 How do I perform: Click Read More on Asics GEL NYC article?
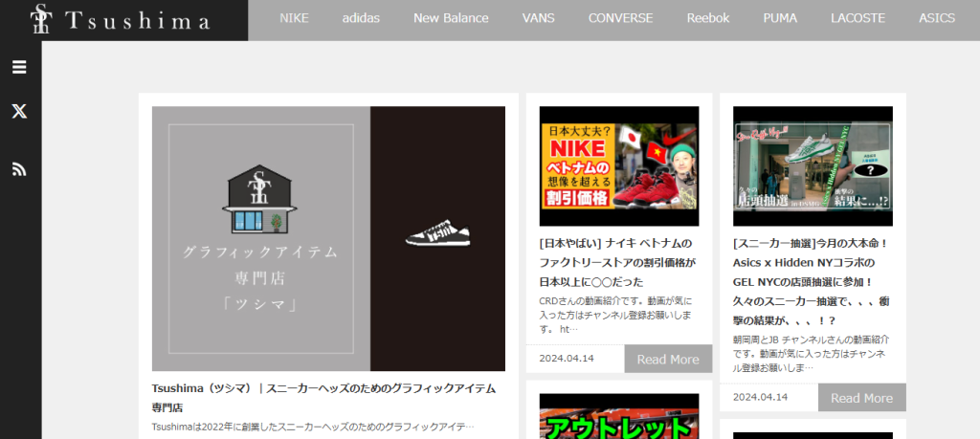coord(861,398)
